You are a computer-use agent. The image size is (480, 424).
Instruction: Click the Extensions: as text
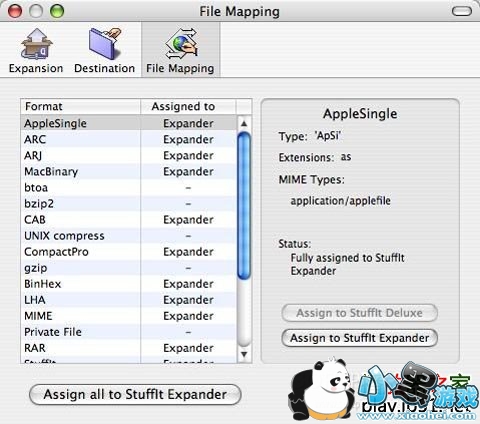(x=315, y=157)
